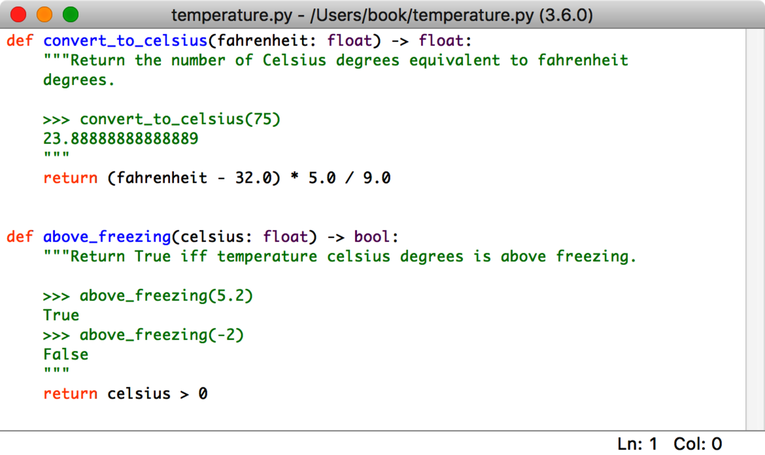Maximize the window with the green button
This screenshot has height=455, width=765.
tap(70, 15)
